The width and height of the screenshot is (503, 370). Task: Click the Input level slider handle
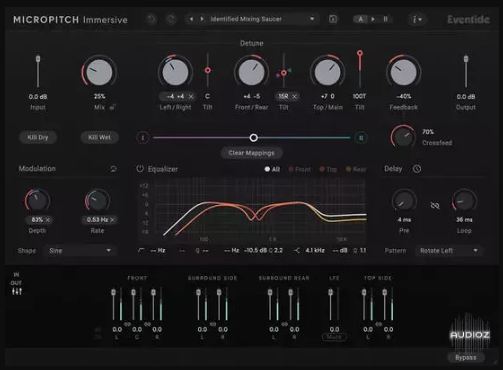point(38,59)
